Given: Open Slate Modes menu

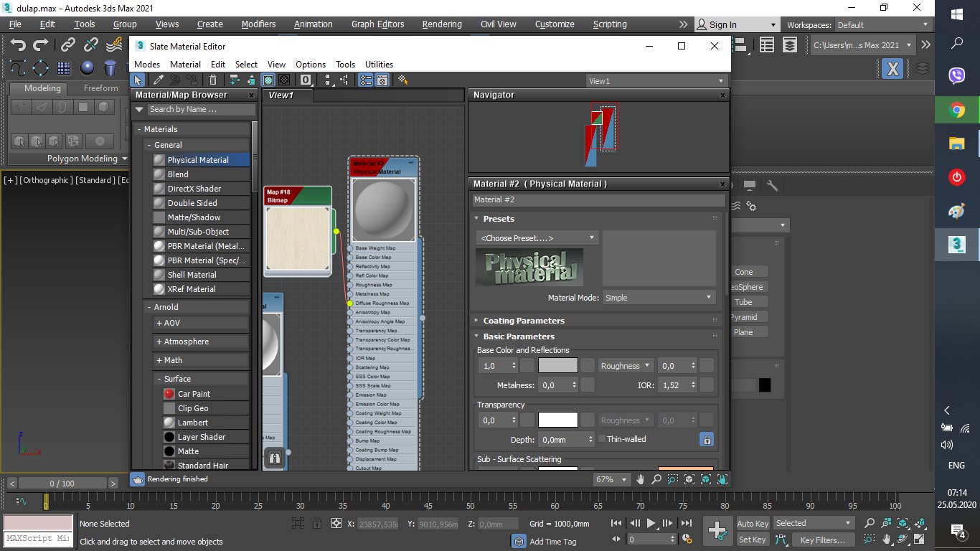Looking at the screenshot, I should (x=147, y=65).
